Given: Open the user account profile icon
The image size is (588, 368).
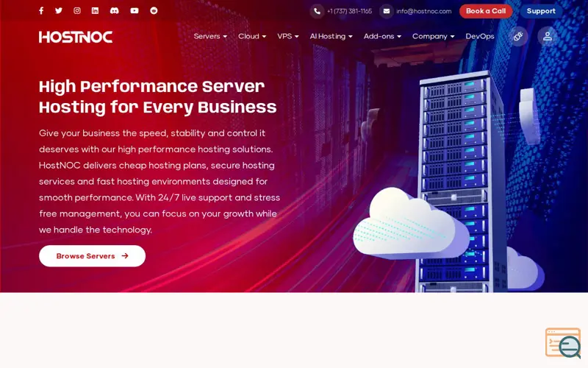Looking at the screenshot, I should (x=548, y=36).
